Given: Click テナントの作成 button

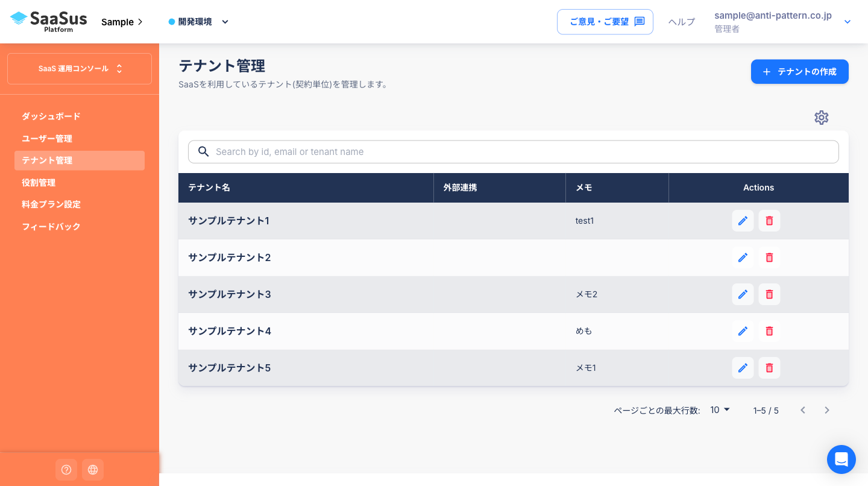Looking at the screenshot, I should tap(800, 72).
